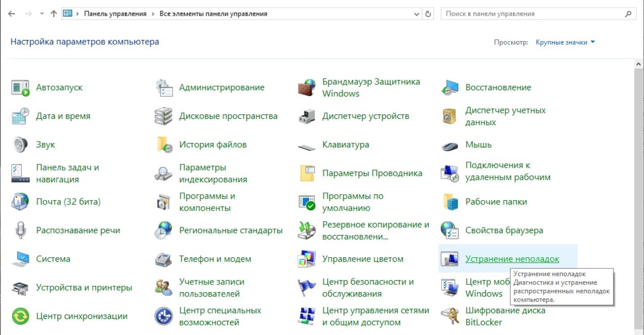The width and height of the screenshot is (644, 335).
Task: Click the Control Panel address bar icon
Action: pos(68,14)
